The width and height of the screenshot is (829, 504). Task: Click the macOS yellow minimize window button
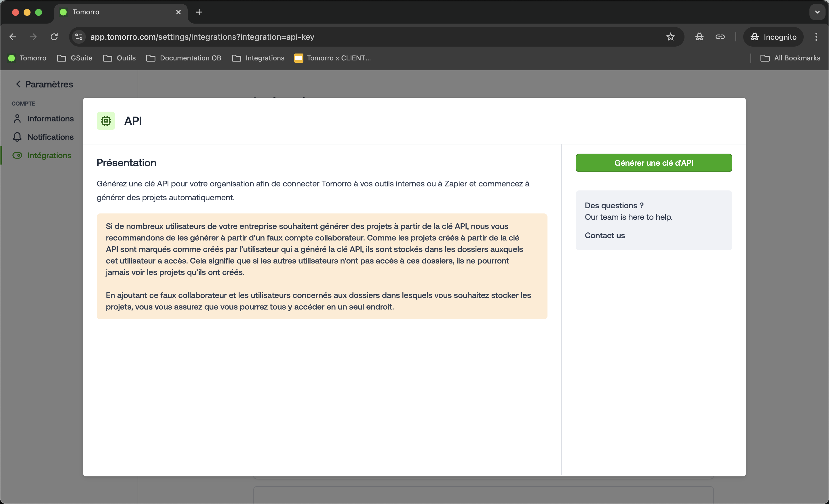click(x=27, y=12)
